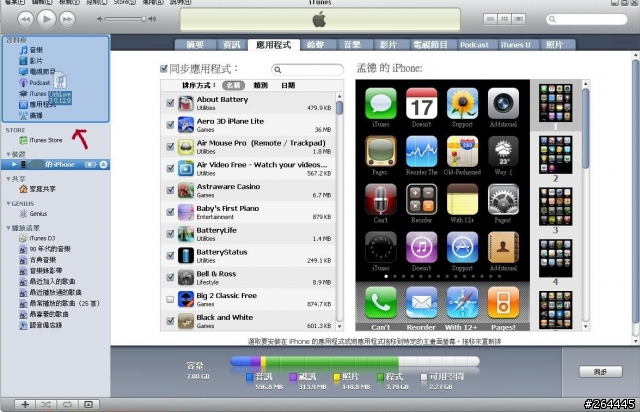Uncheck Baby's First Piano app
This screenshot has height=412, width=640.
click(x=170, y=212)
